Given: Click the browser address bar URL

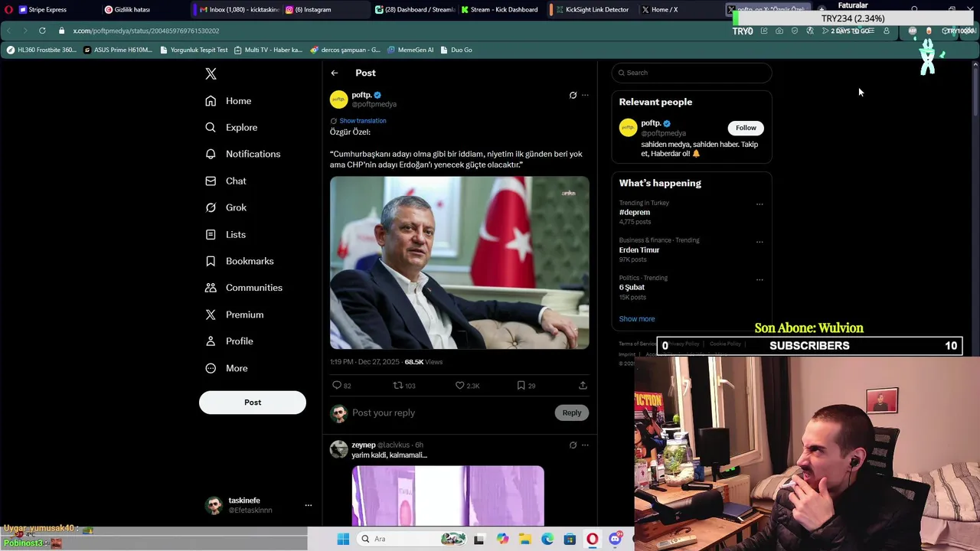Looking at the screenshot, I should (x=146, y=31).
